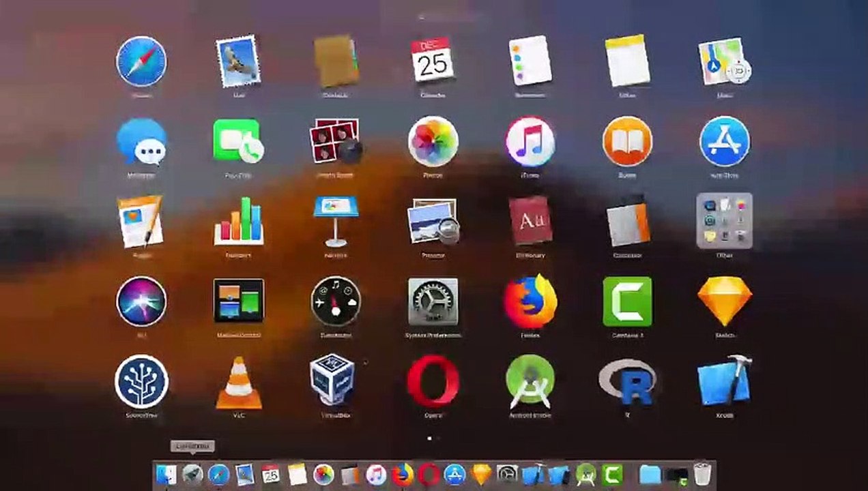868x491 pixels.
Task: Open Sketch diamond in the Dock
Action: [481, 473]
